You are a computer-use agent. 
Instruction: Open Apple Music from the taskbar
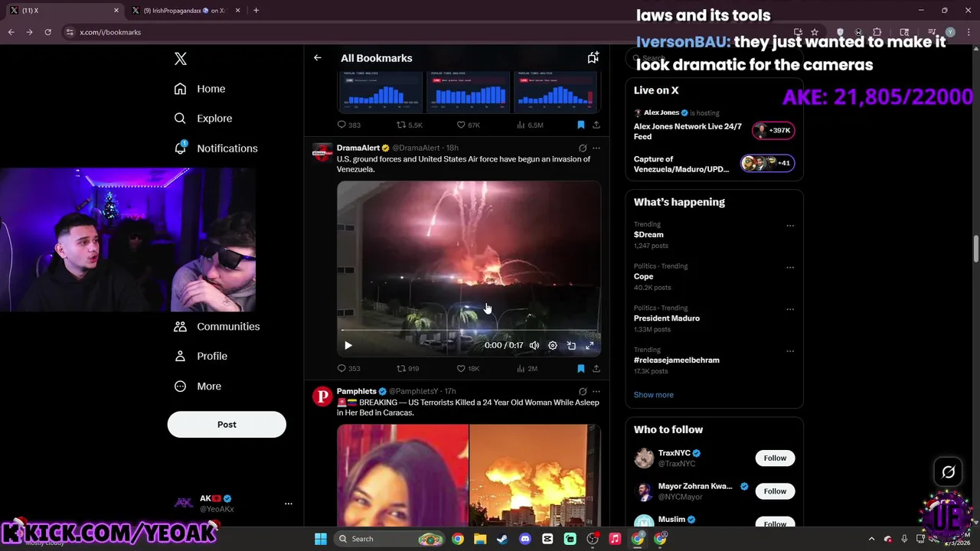coord(615,539)
